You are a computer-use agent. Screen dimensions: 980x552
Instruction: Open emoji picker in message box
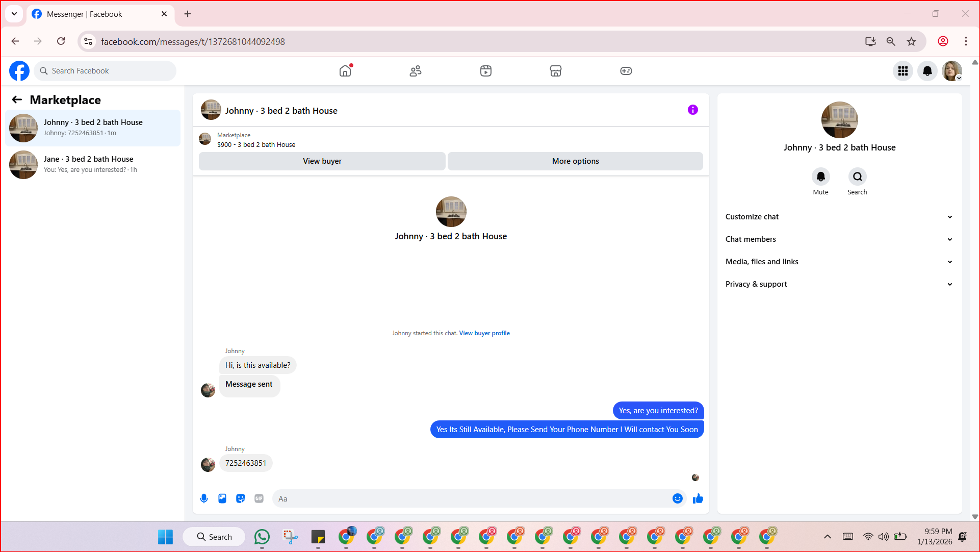pyautogui.click(x=677, y=498)
